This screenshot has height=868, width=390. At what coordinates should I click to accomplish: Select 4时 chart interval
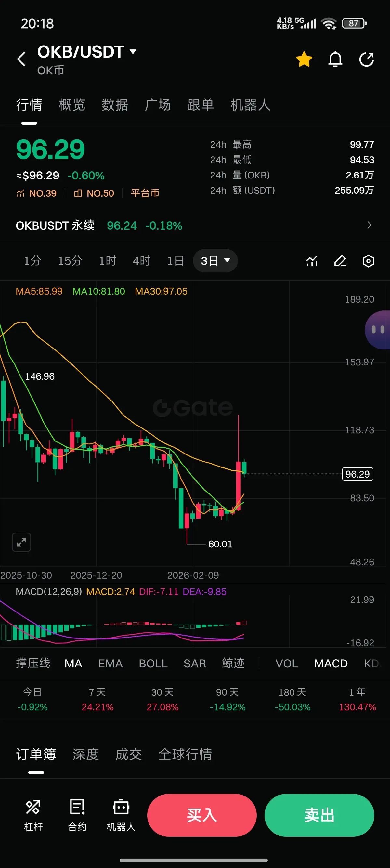point(141,261)
